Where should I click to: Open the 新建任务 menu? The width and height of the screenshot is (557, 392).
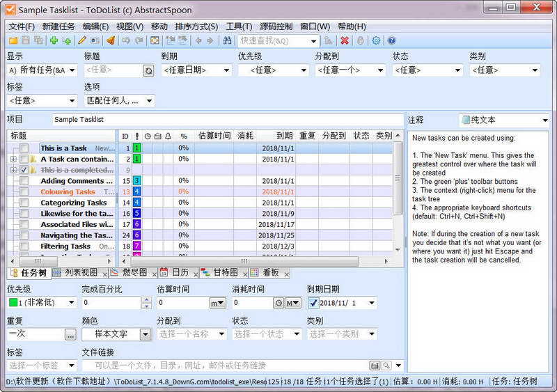click(x=58, y=26)
